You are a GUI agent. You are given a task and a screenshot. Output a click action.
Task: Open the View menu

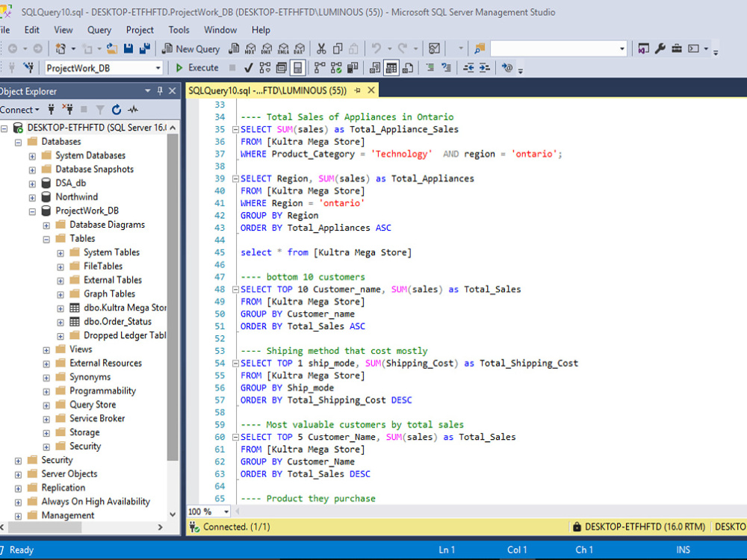(x=63, y=30)
